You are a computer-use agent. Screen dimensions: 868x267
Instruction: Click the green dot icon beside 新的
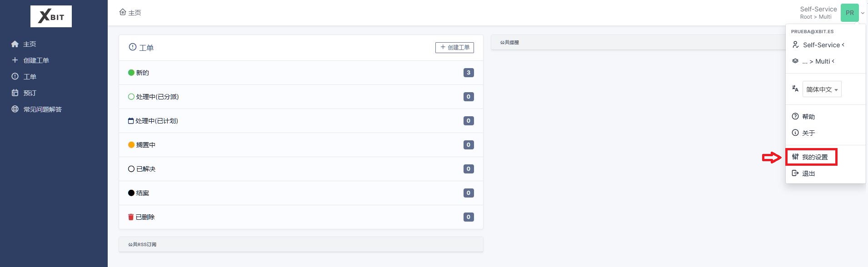131,73
